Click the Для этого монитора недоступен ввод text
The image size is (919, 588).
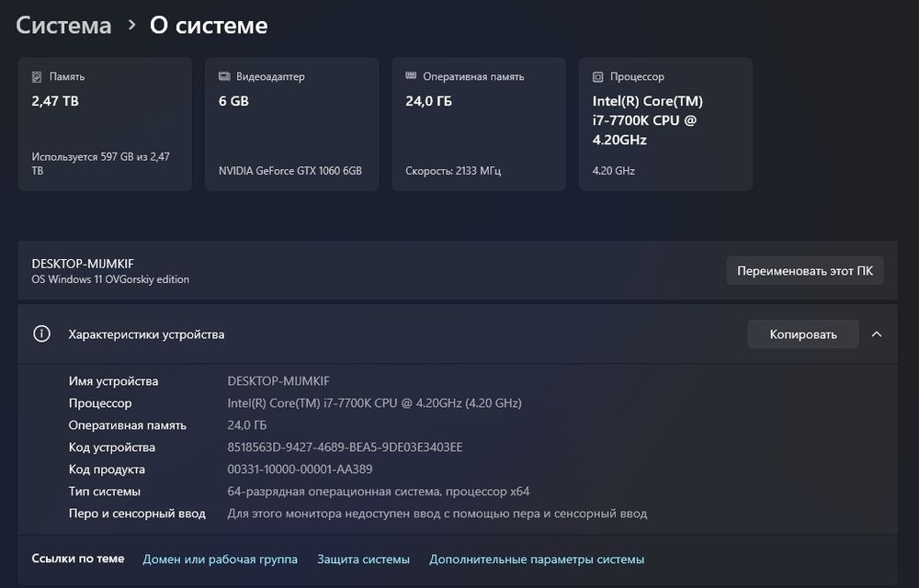pos(437,514)
